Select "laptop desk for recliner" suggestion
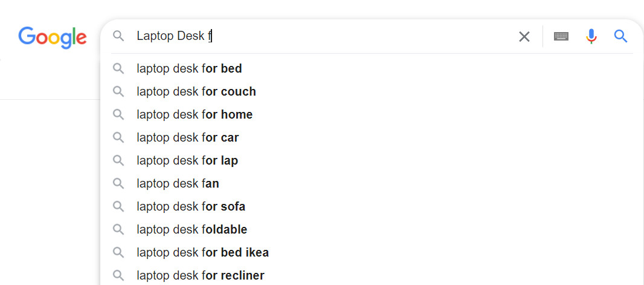 tap(201, 275)
